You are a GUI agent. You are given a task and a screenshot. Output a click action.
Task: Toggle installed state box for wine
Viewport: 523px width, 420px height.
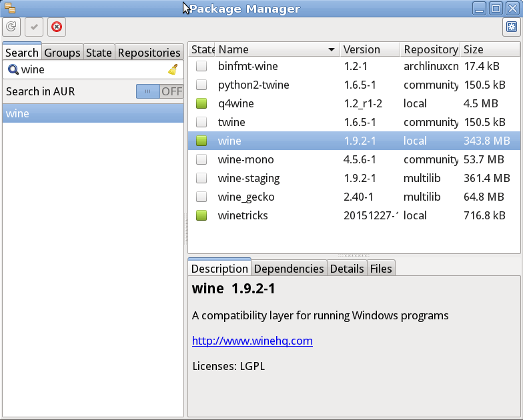(201, 141)
